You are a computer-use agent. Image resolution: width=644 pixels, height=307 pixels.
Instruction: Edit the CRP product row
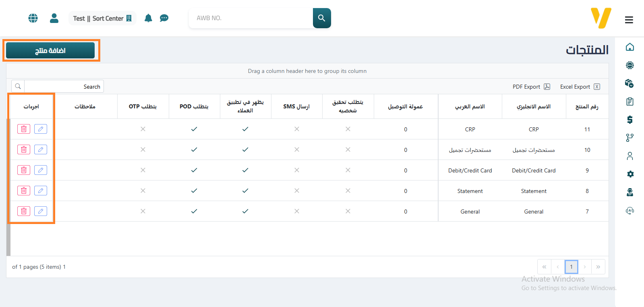pyautogui.click(x=41, y=129)
